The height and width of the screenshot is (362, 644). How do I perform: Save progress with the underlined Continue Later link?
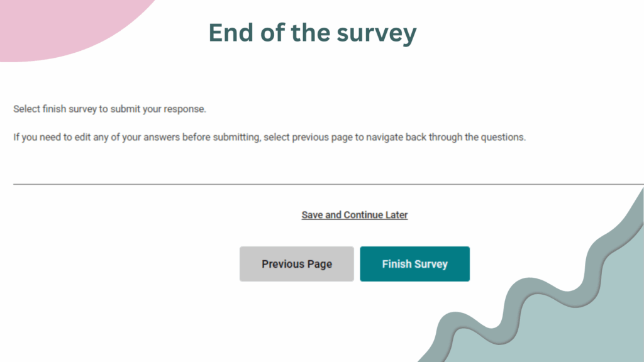click(x=355, y=215)
